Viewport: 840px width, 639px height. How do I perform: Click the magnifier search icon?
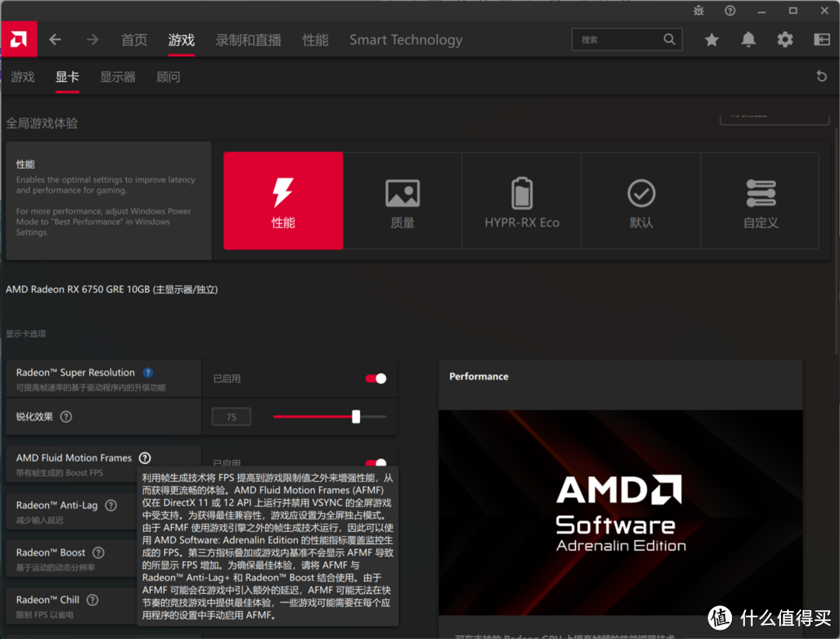coord(669,39)
